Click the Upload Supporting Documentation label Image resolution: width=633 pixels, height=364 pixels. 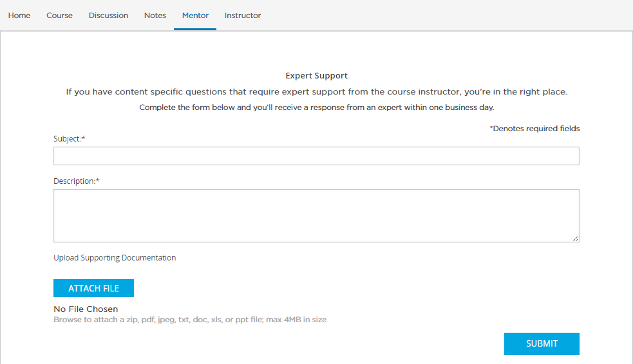click(x=115, y=258)
